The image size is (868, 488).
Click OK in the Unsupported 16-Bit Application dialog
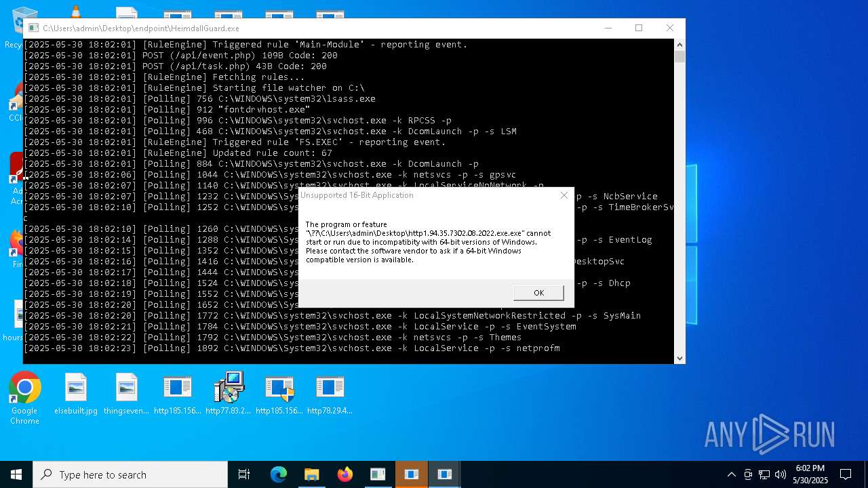point(538,293)
